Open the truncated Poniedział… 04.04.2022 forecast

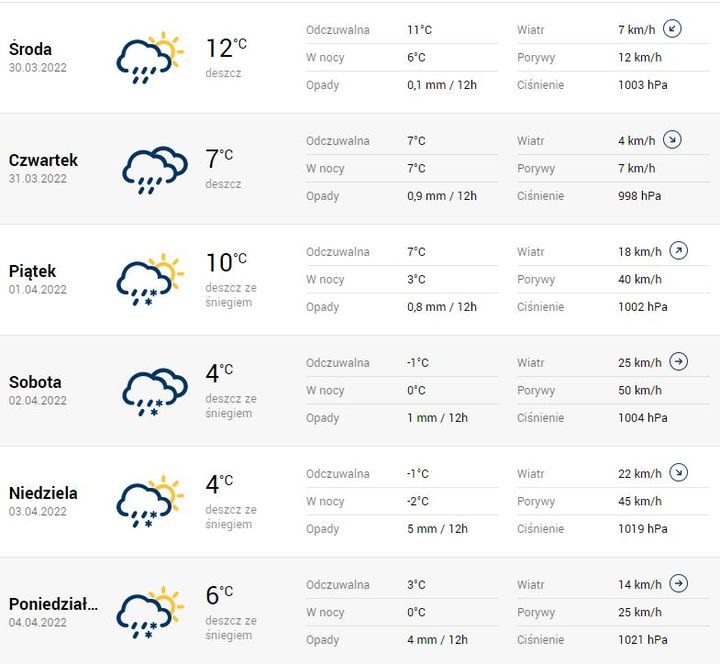click(360, 611)
